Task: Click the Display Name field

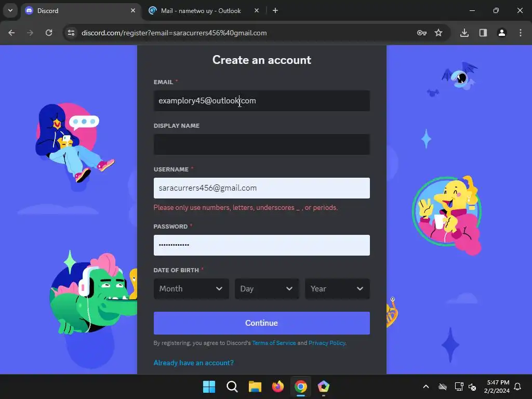Action: click(262, 144)
